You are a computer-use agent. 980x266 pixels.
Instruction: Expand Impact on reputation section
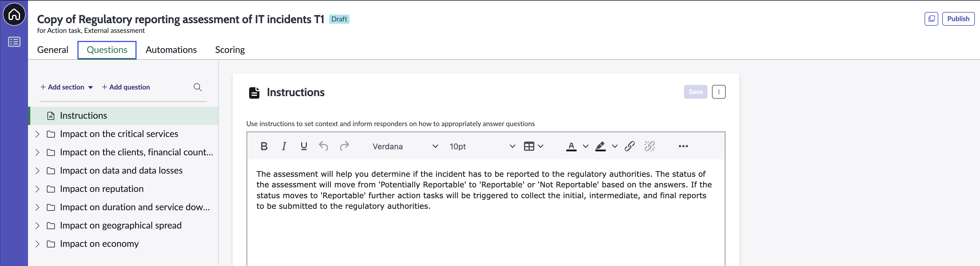point(37,189)
